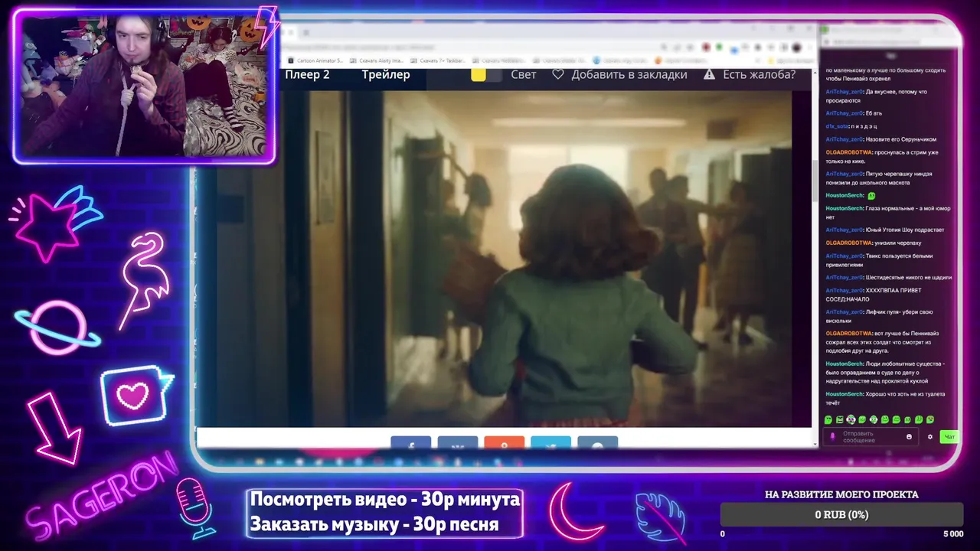Click the green browser extension icon

click(719, 47)
